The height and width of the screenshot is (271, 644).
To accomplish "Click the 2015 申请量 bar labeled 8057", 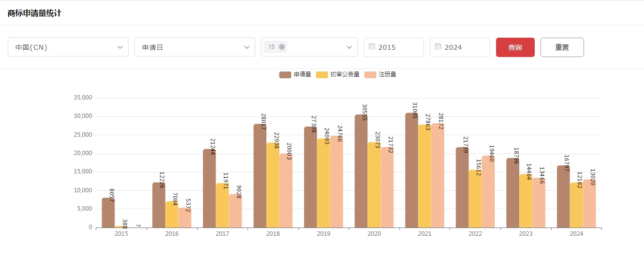I will tap(108, 213).
